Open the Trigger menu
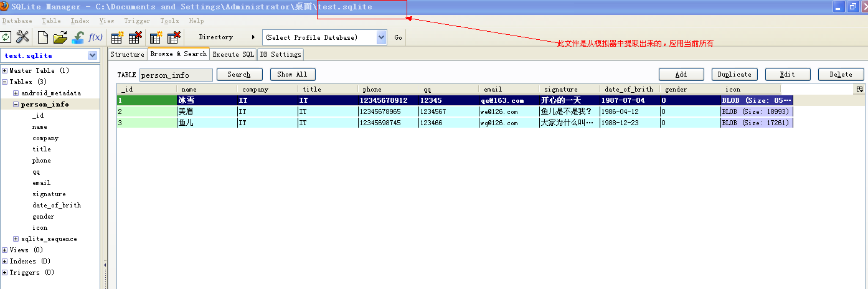Screen dimensions: 868x289 tap(136, 21)
